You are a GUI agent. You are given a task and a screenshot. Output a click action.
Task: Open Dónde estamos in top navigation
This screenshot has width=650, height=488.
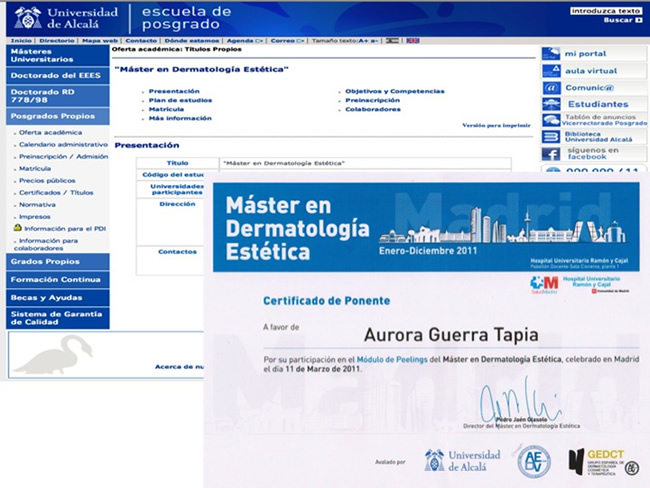192,41
